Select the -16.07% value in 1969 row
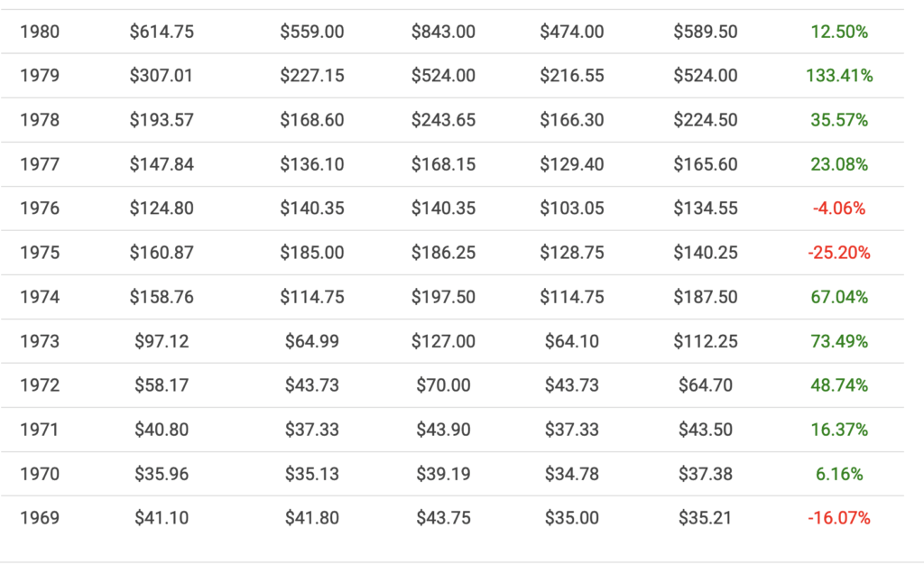 coord(839,518)
